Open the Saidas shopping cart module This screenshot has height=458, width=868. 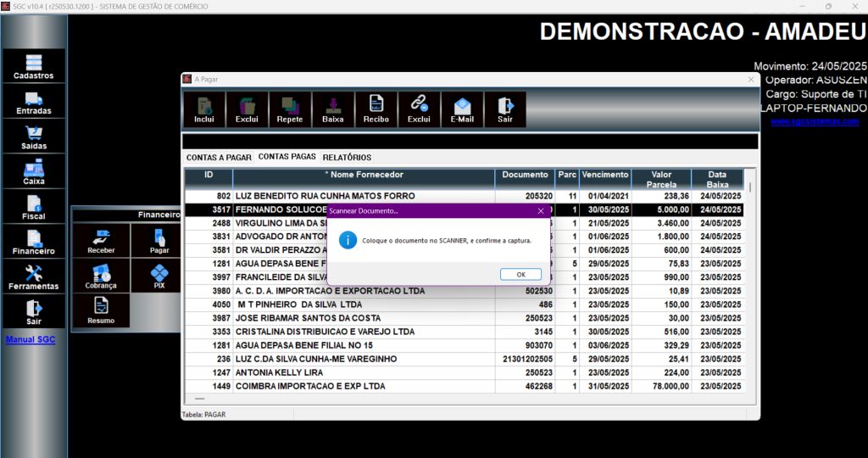(33, 137)
